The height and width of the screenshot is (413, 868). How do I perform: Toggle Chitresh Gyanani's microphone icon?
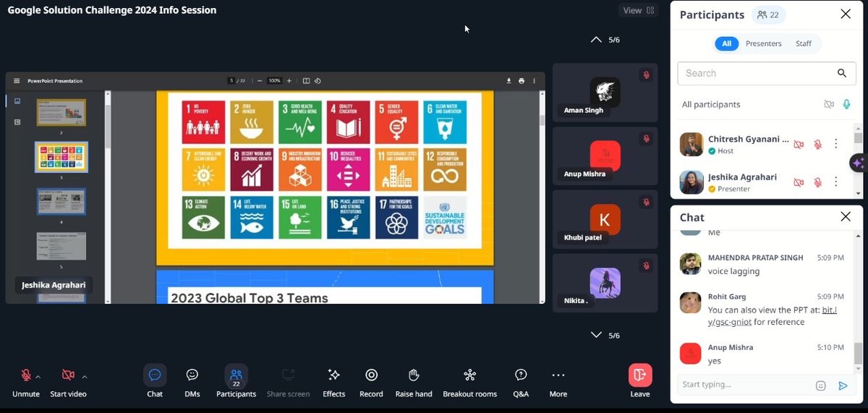[818, 144]
